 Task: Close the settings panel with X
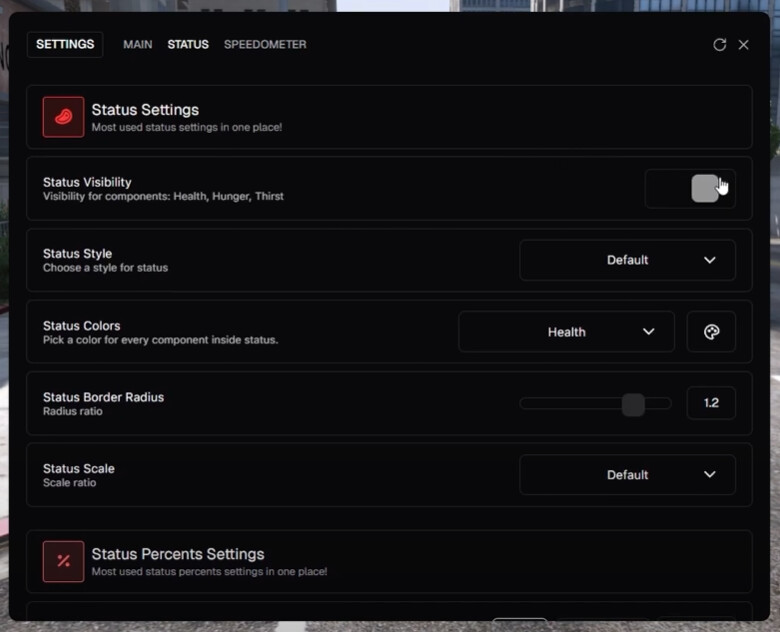tap(744, 45)
